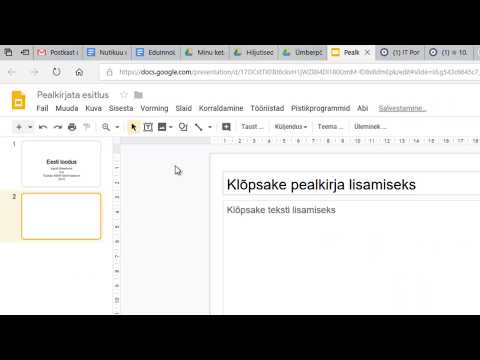Viewport: 480px width, 360px height.
Task: Switch to the Ümberpt Drive tab
Action: click(x=303, y=52)
